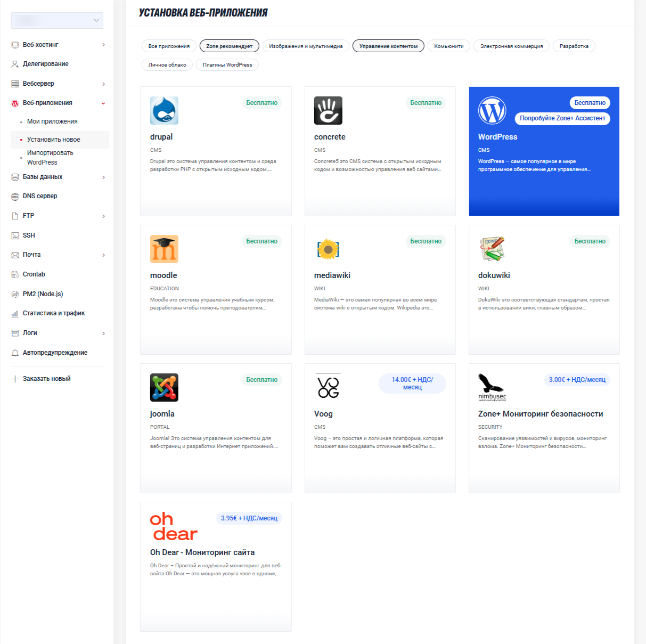This screenshot has height=644, width=646.
Task: Click the WordPress logo icon
Action: [x=492, y=110]
